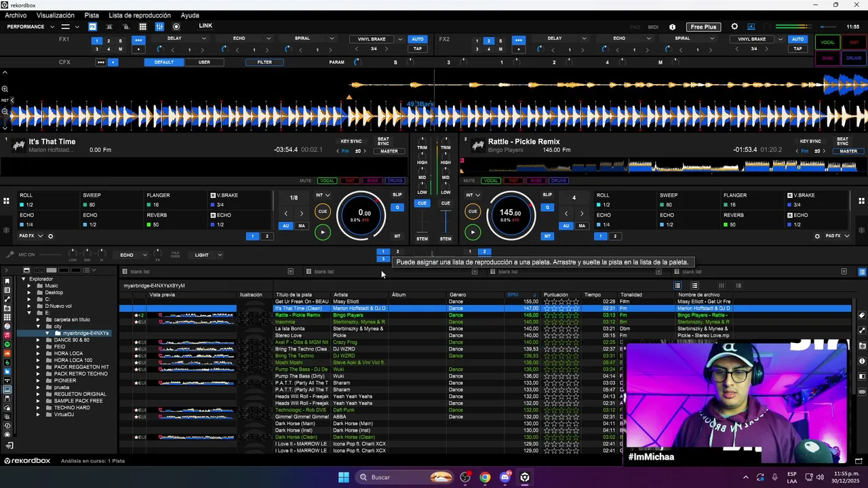This screenshot has width=868, height=488.
Task: Adjust the CFX PARAM knob
Action: pyautogui.click(x=358, y=62)
